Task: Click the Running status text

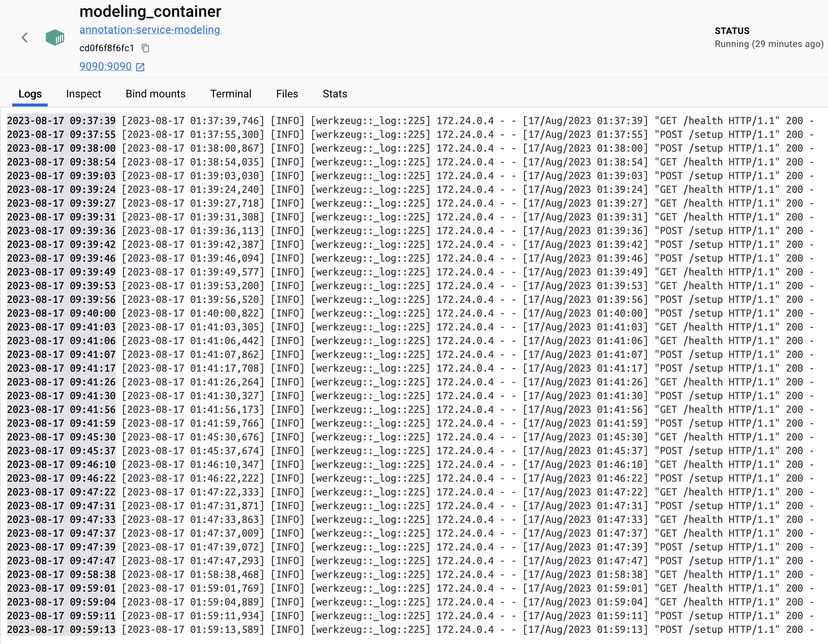Action: point(769,44)
